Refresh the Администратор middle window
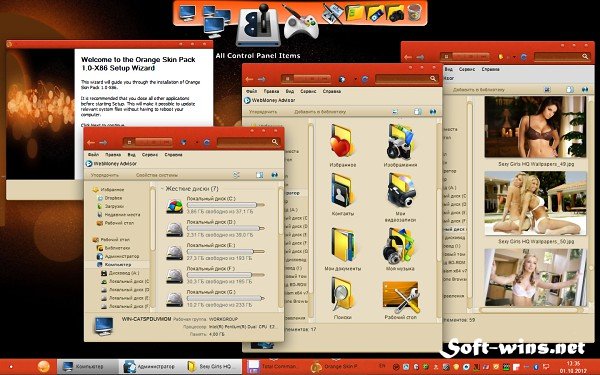The height and width of the screenshot is (375, 600). [x=365, y=79]
